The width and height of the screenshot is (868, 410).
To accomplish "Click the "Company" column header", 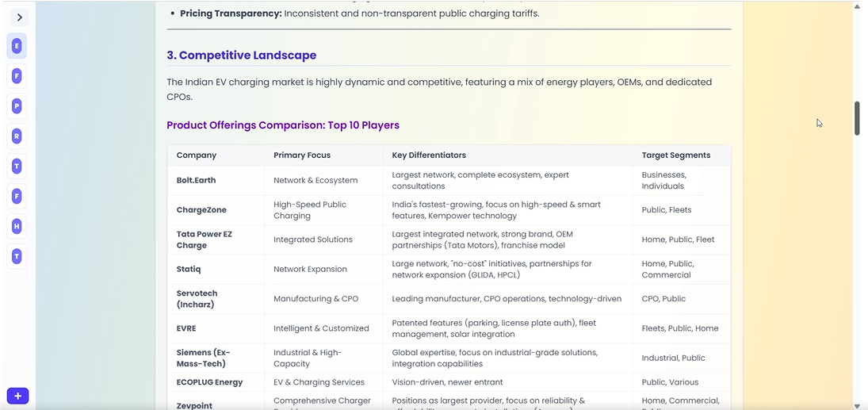I will [197, 155].
